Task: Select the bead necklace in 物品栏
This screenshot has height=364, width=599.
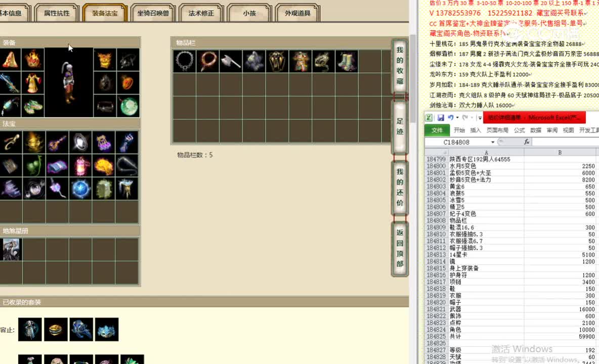Action: [x=185, y=61]
